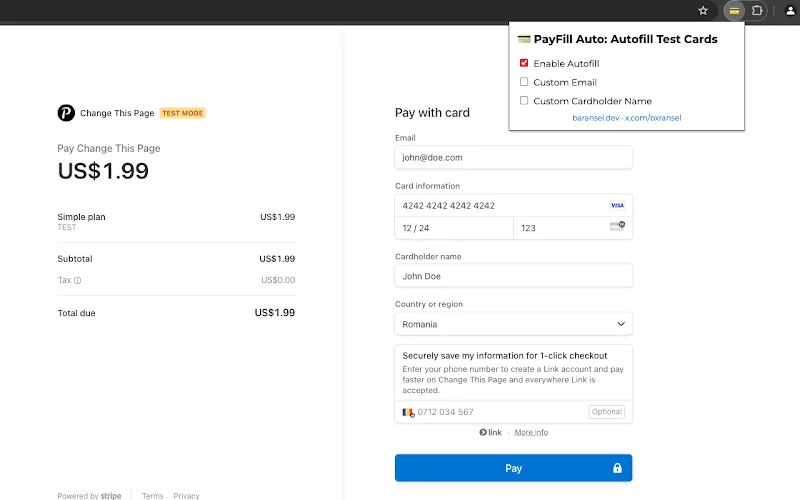Click the Romania flag phone country icon
Screen dimensions: 800x500
coord(408,412)
